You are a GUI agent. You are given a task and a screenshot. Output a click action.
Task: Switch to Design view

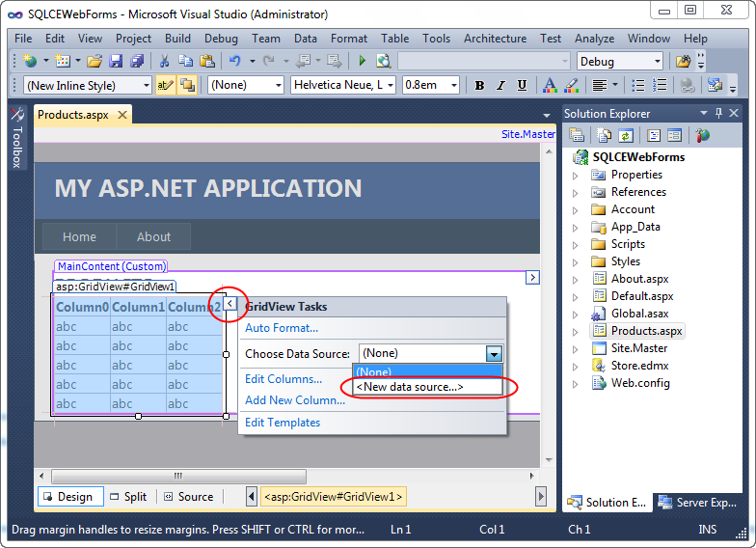coord(70,497)
